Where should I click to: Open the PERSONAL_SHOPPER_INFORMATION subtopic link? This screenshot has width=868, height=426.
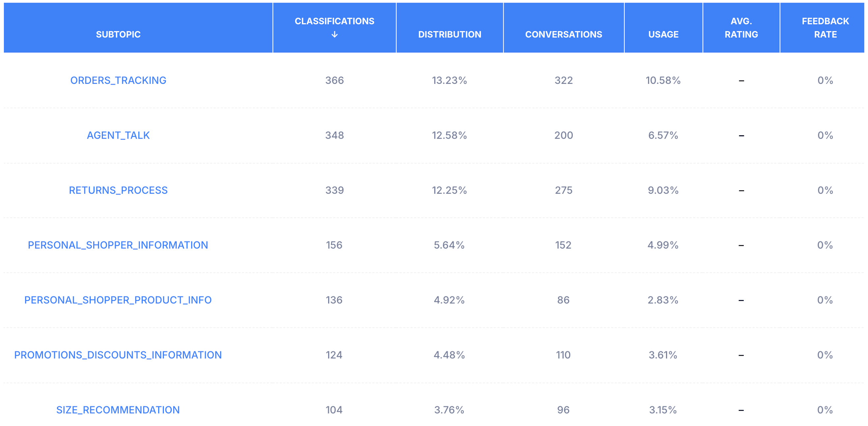[x=118, y=245]
